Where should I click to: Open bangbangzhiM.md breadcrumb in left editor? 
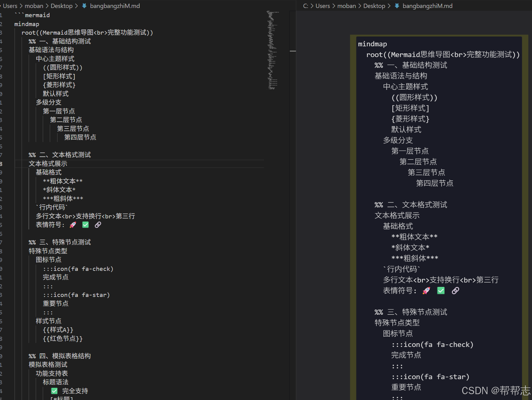[115, 6]
